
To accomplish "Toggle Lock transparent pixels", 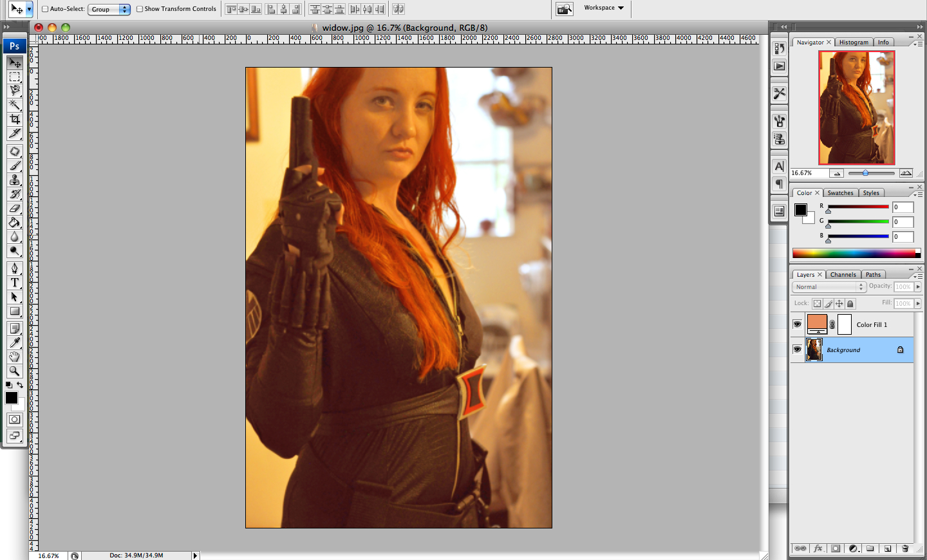I will click(x=817, y=303).
